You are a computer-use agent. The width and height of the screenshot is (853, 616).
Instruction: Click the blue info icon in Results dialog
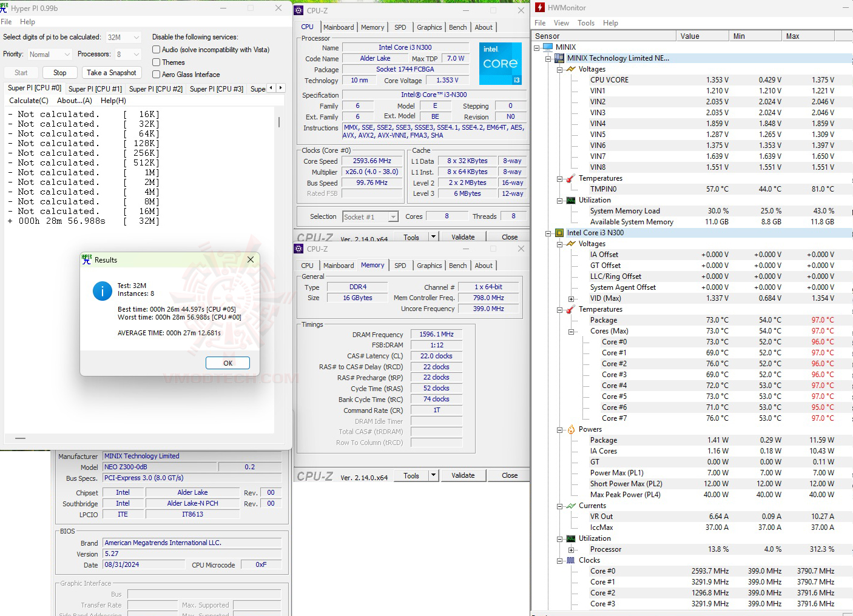[102, 291]
